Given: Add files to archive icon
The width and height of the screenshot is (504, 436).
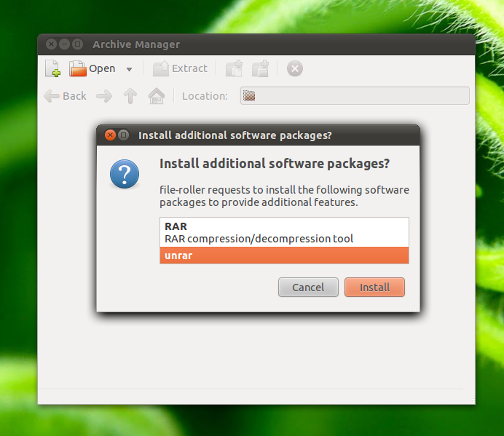Looking at the screenshot, I should point(234,68).
